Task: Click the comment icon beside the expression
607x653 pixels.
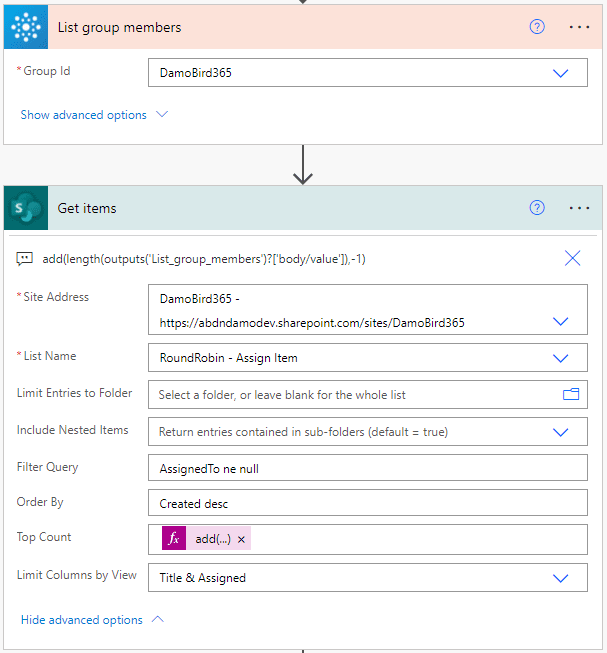Action: [x=25, y=259]
